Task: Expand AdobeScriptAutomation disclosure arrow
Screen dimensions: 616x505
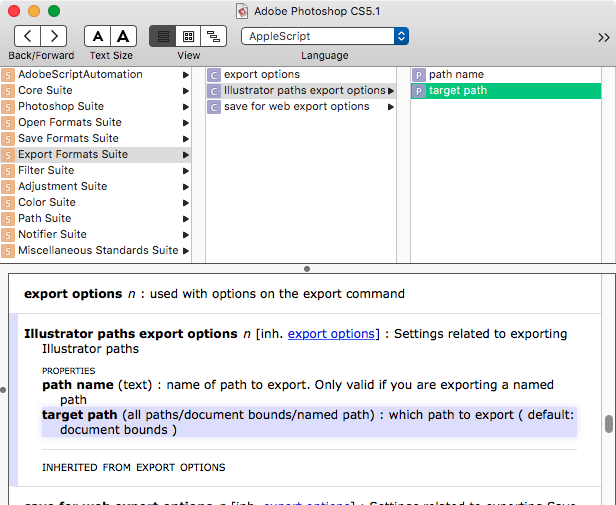Action: click(x=185, y=75)
